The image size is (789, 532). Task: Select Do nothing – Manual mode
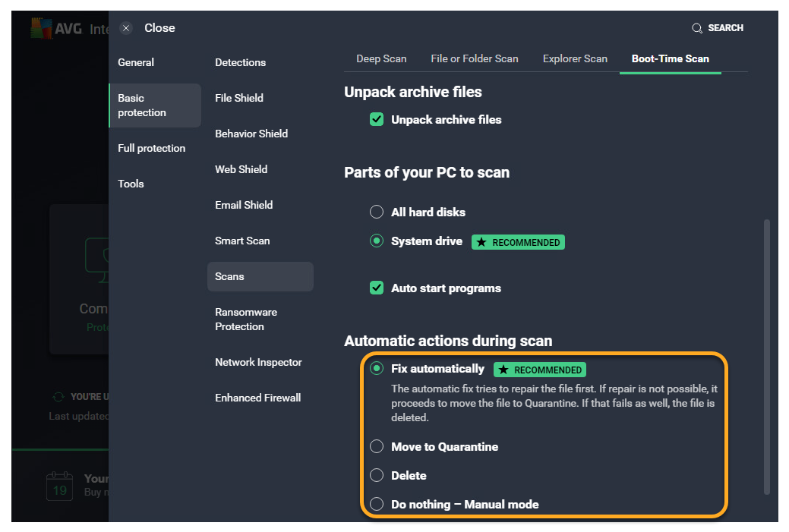377,505
